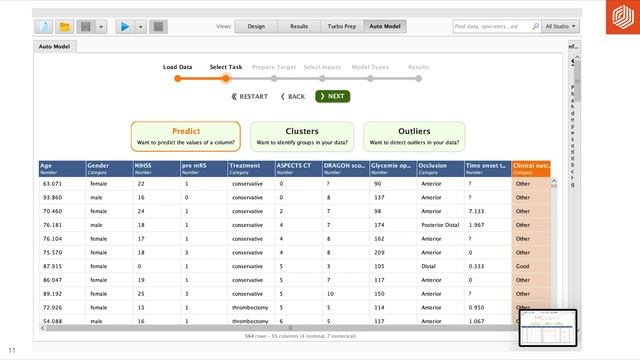640x360 pixels.
Task: Select the Age column header
Action: [x=62, y=169]
